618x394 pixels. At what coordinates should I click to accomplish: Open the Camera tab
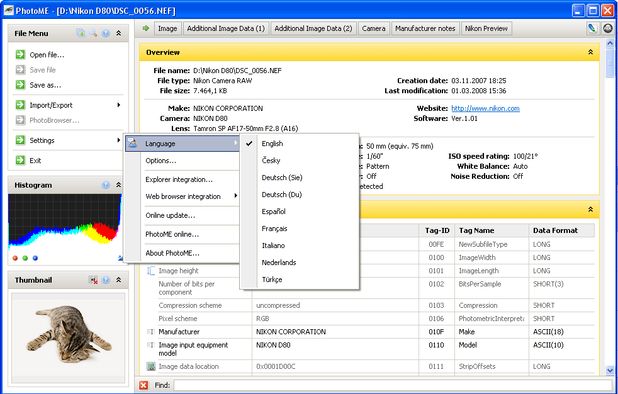coord(374,28)
